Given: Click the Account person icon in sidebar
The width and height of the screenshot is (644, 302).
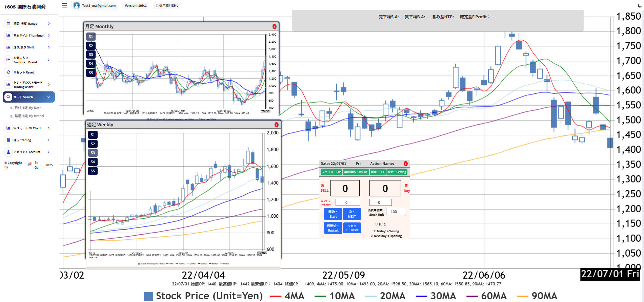Looking at the screenshot, I should point(8,152).
